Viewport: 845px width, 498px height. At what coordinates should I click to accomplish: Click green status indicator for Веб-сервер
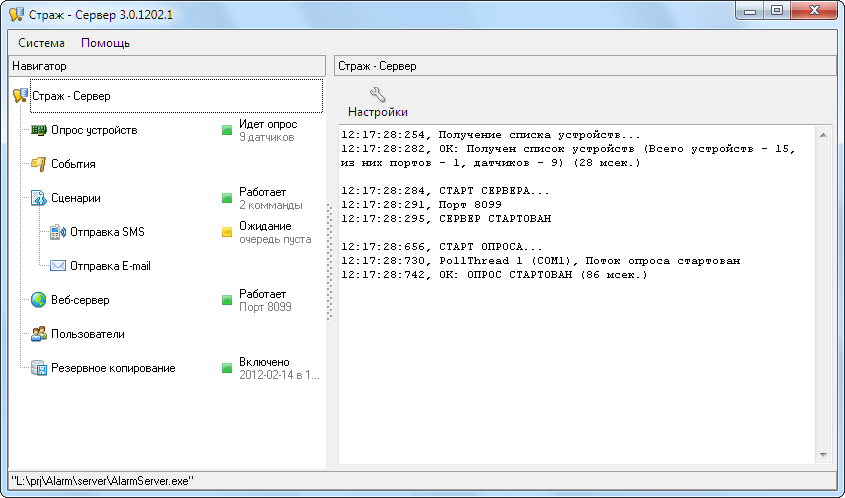227,300
